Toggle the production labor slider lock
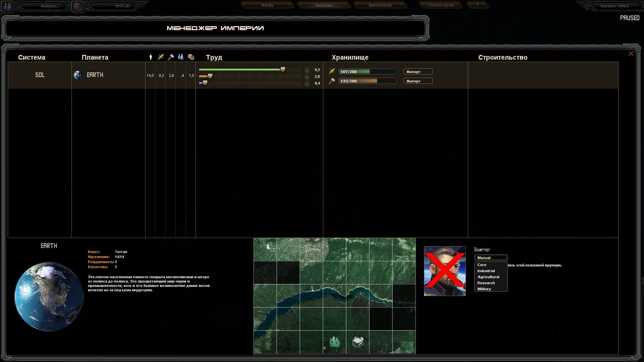 [x=307, y=77]
